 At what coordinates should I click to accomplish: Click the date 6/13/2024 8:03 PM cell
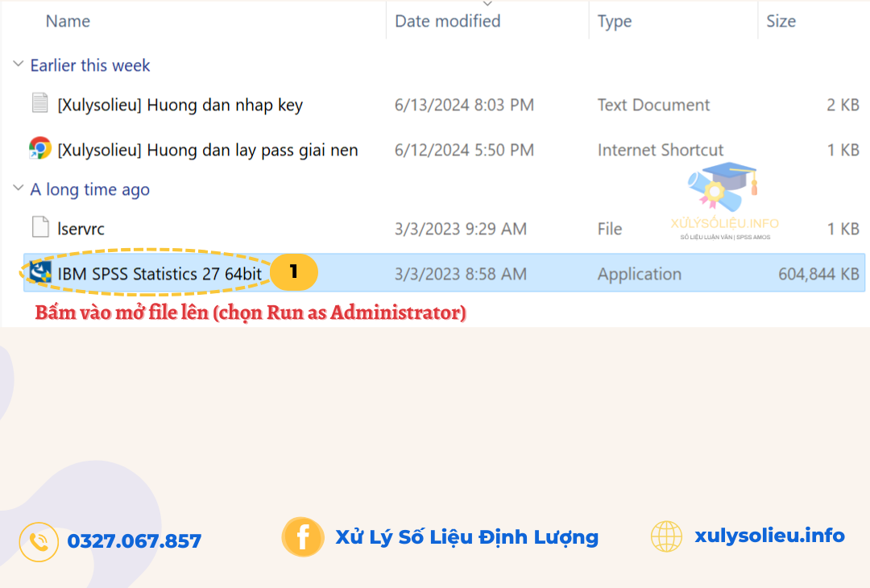pos(465,105)
